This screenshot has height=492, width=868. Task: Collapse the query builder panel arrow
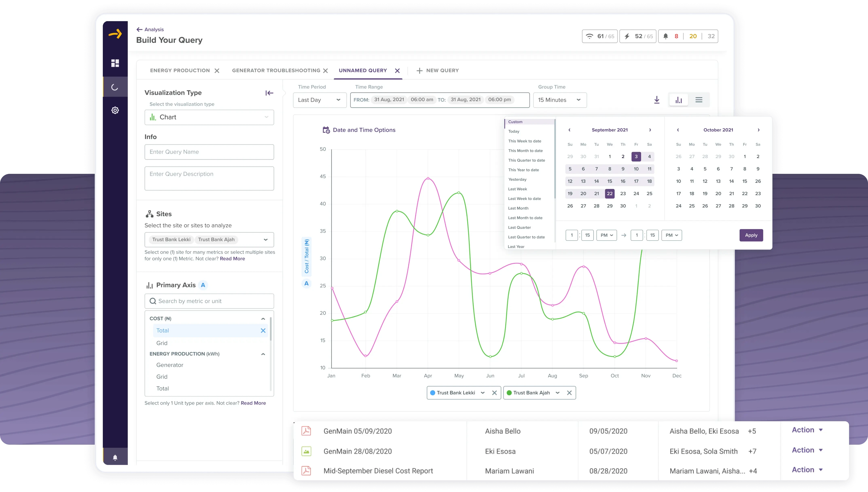click(269, 93)
